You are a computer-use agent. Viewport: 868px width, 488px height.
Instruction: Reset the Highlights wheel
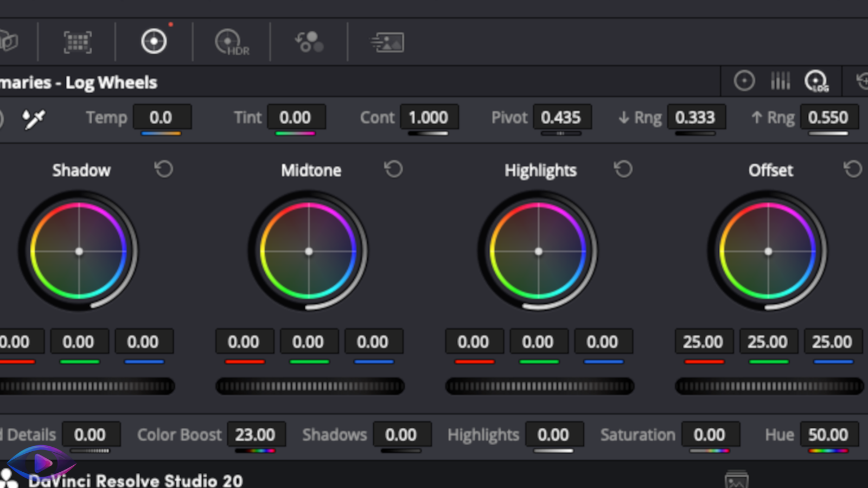pos(623,169)
